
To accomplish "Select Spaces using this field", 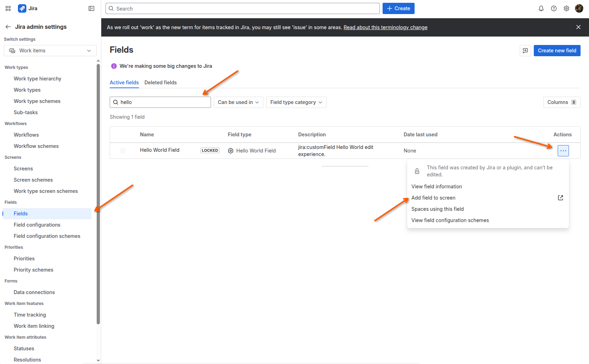I will 488,209.
